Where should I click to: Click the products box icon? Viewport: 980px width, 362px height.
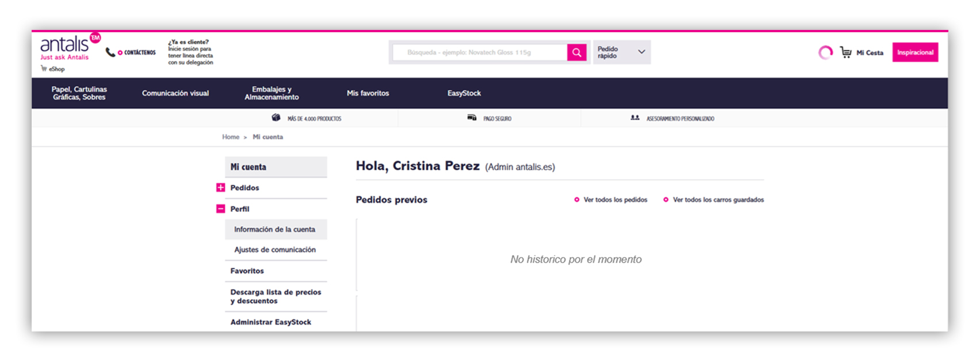pyautogui.click(x=276, y=118)
